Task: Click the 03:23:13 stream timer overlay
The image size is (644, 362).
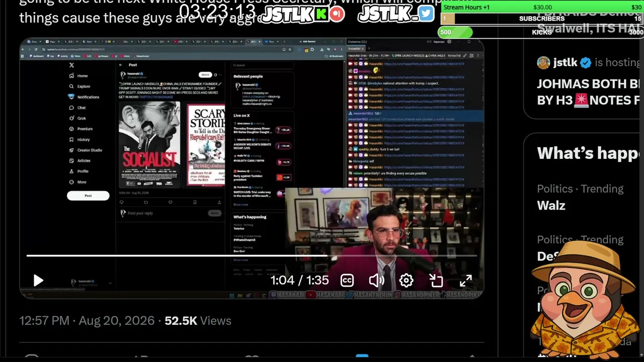Action: [x=217, y=12]
